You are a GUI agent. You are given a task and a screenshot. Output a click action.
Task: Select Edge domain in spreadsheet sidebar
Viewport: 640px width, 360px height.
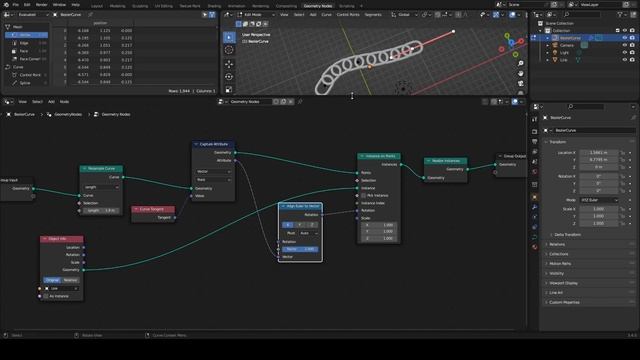pyautogui.click(x=27, y=43)
